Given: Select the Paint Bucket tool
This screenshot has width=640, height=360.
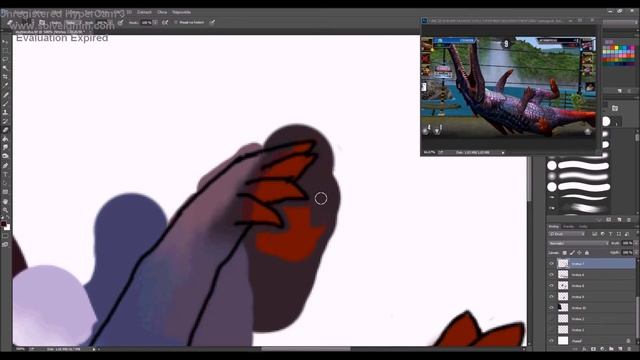Looking at the screenshot, I should (5, 139).
